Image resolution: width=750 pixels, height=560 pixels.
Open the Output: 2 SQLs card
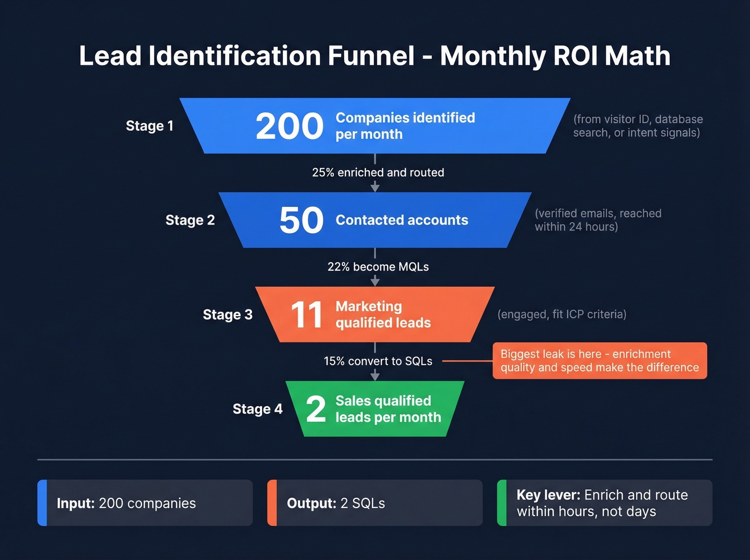[374, 503]
